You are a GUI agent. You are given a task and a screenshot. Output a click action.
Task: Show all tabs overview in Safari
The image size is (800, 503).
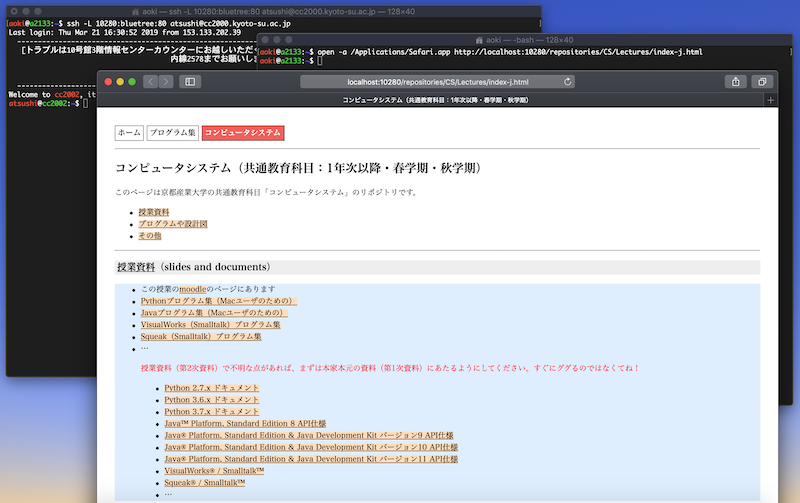point(762,82)
